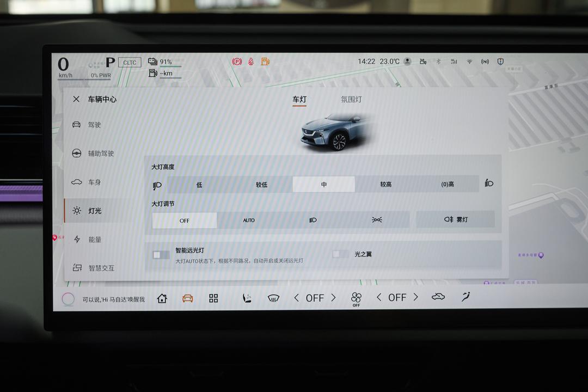Viewport: 588px width, 392px height.
Task: Tap the wiper icon in bottom bar
Action: coord(465,296)
